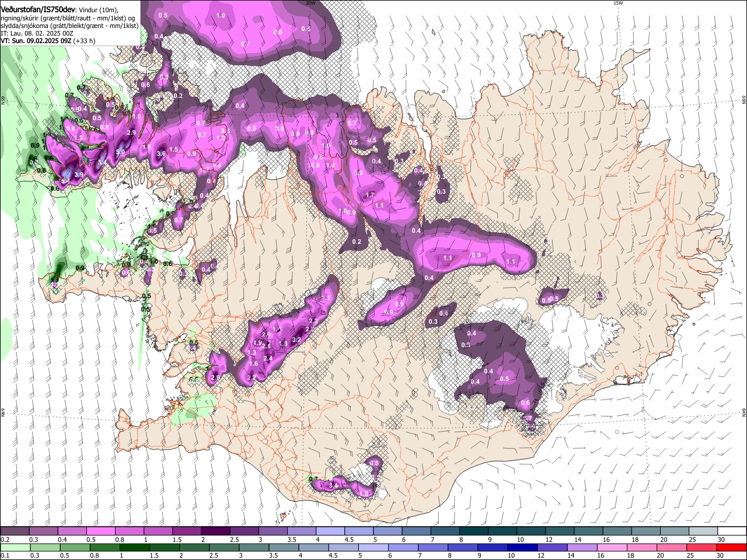Select the 'VT: Sun. 09.02.2025 09Z (+33 h)' line
The width and height of the screenshot is (747, 560).
(x=48, y=41)
